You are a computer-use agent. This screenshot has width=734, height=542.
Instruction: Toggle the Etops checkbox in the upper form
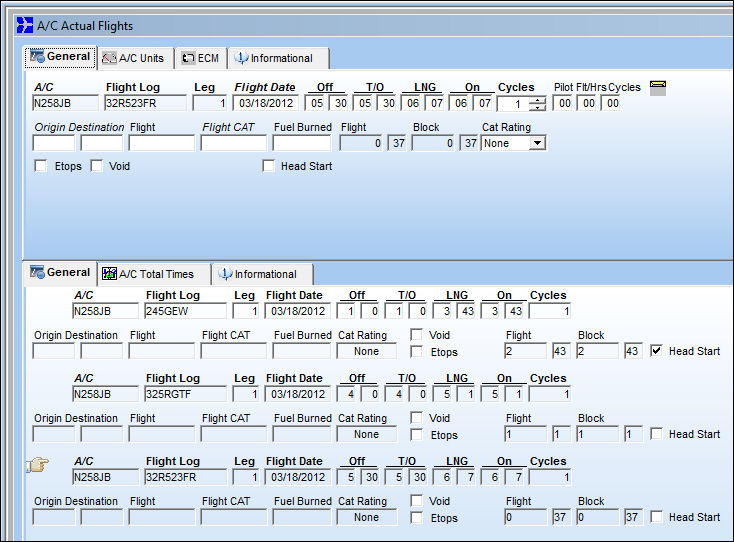(41, 166)
